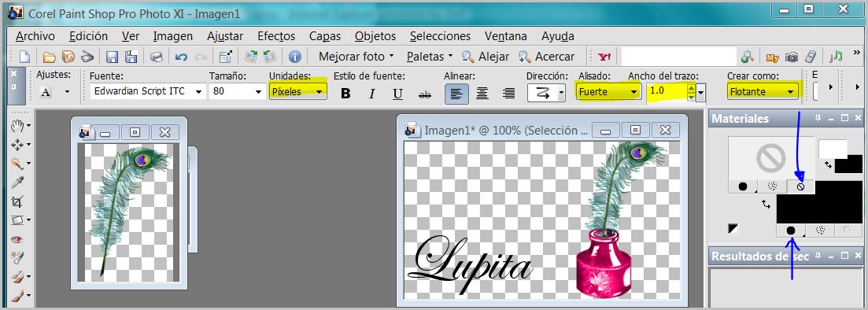Open the Efectos menu
Screen dimensions: 868x310
point(276,36)
